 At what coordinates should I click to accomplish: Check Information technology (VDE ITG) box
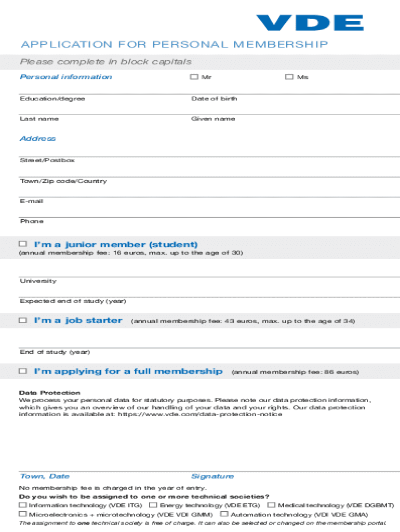[x=23, y=504]
